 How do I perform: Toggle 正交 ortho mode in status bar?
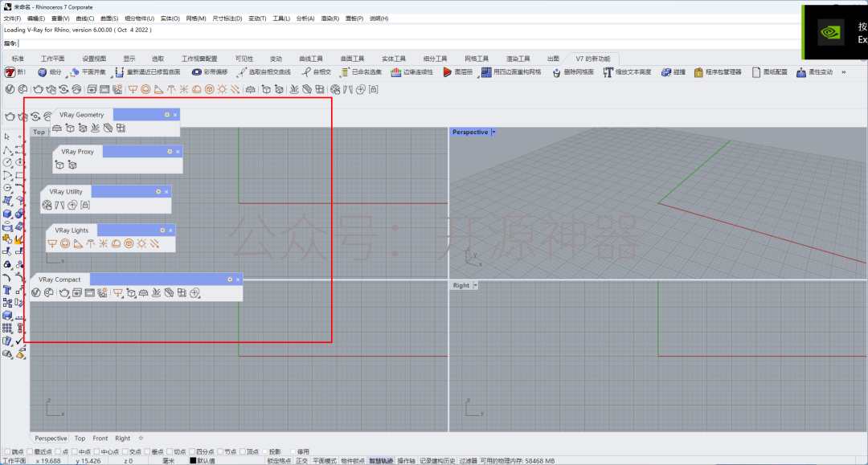pos(301,460)
